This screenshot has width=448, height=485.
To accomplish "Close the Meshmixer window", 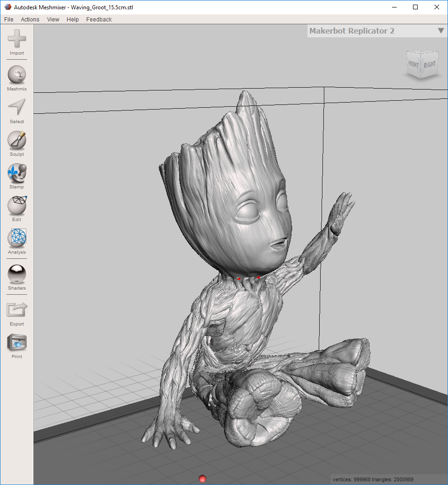I will pos(436,7).
